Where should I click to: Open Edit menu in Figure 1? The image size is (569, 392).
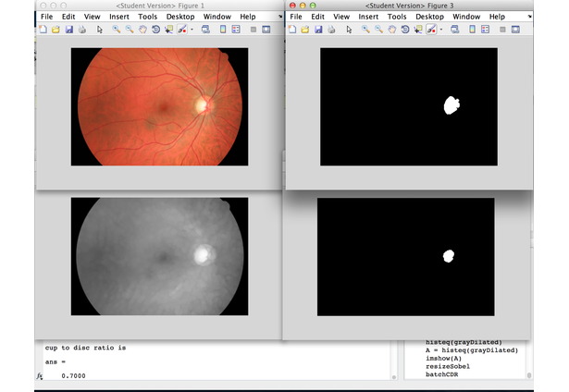[x=68, y=17]
